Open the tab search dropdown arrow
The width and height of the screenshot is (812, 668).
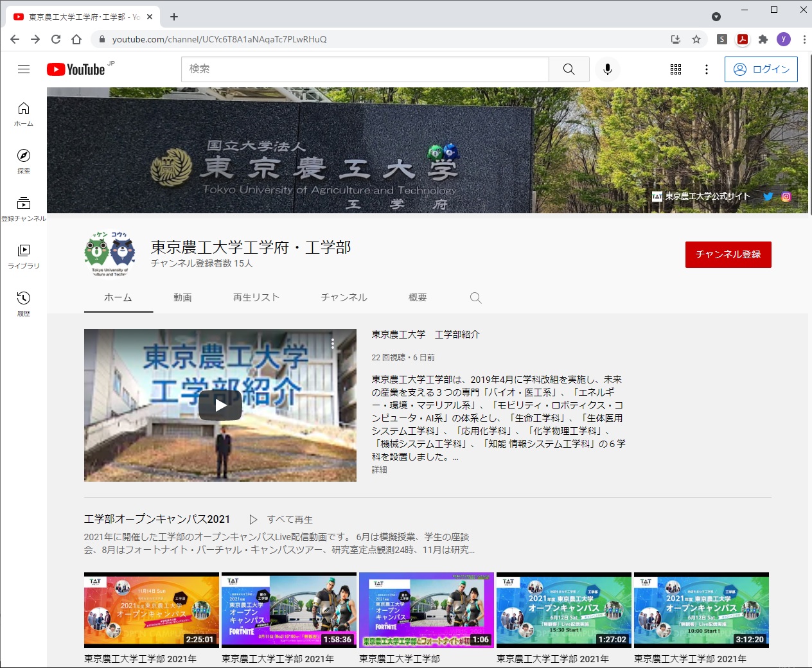point(716,17)
